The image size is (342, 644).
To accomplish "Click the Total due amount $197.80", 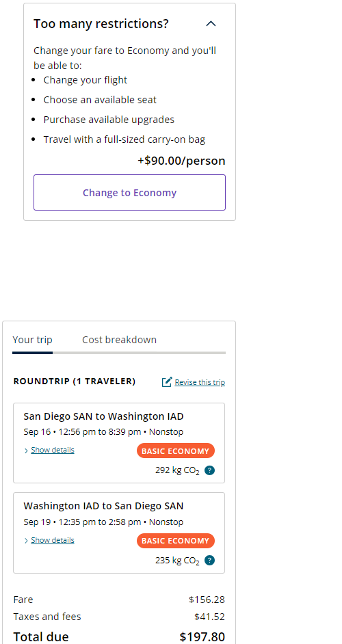I will (x=202, y=636).
